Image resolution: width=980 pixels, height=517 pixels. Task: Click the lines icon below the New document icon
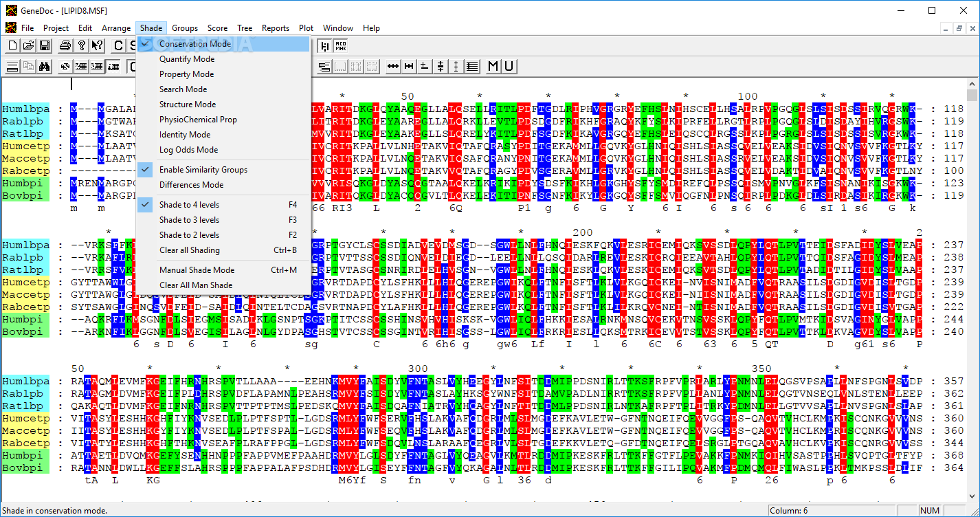(x=12, y=67)
